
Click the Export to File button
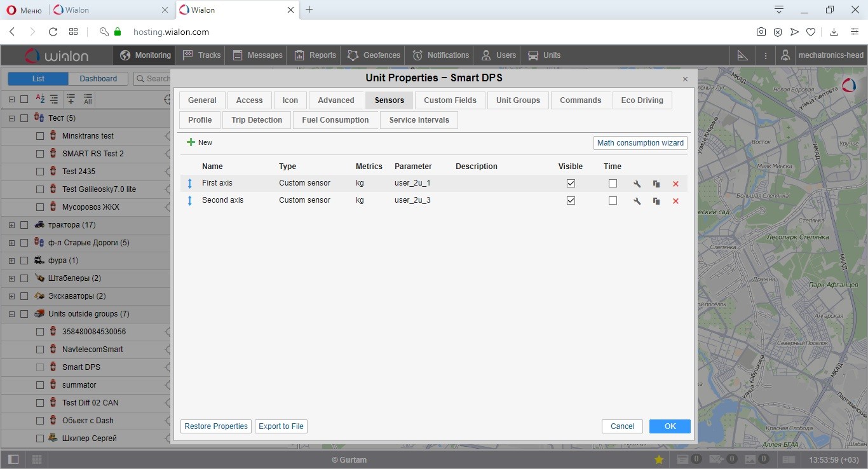pyautogui.click(x=281, y=426)
